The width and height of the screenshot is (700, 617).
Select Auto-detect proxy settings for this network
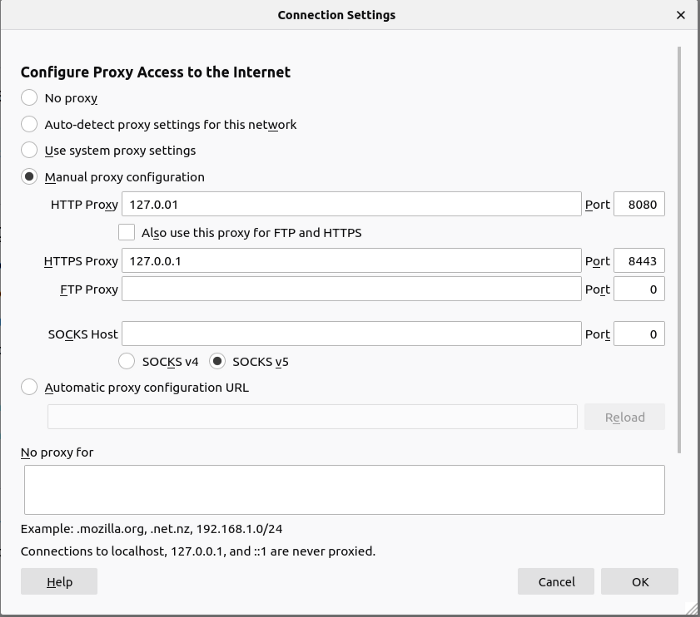click(x=29, y=124)
